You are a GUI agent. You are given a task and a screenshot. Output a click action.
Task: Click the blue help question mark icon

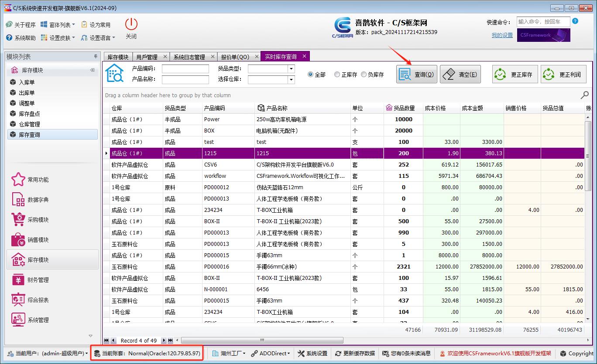575,21
